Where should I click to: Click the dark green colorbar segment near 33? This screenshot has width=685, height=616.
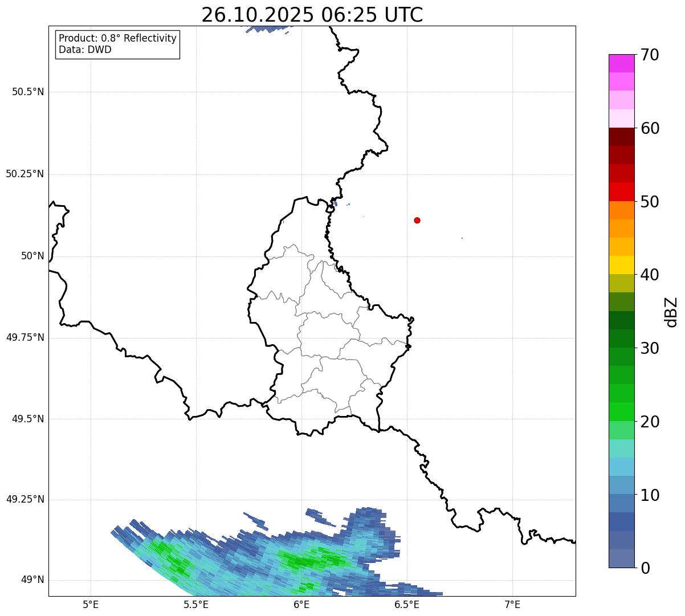622,320
